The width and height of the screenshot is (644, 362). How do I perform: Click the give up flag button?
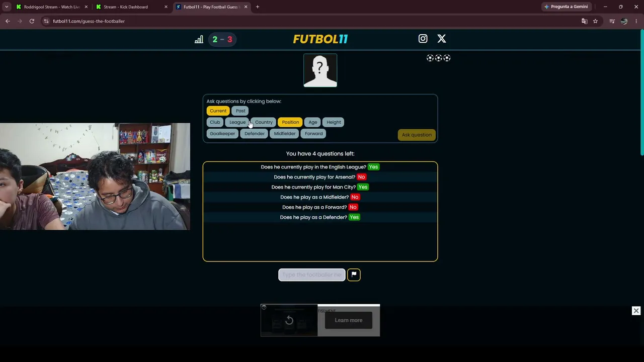click(354, 275)
